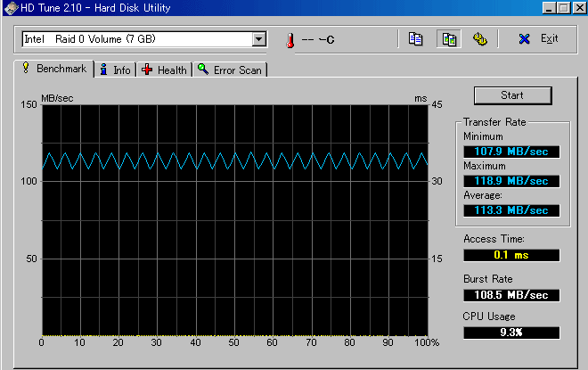Image resolution: width=588 pixels, height=370 pixels.
Task: Click the Minimum transfer rate value
Action: click(x=511, y=152)
